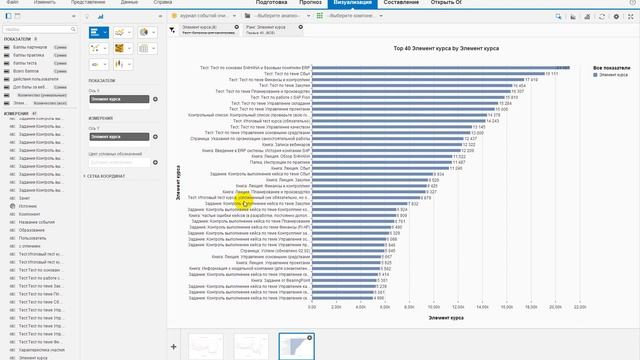The height and width of the screenshot is (360, 640).
Task: Open the table chart variants dropdown arrow
Action: click(153, 48)
